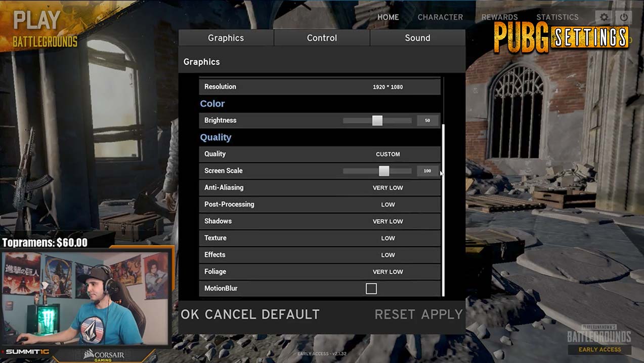This screenshot has width=644, height=363.
Task: Change the Quality preset from CUSTOM
Action: pyautogui.click(x=388, y=154)
